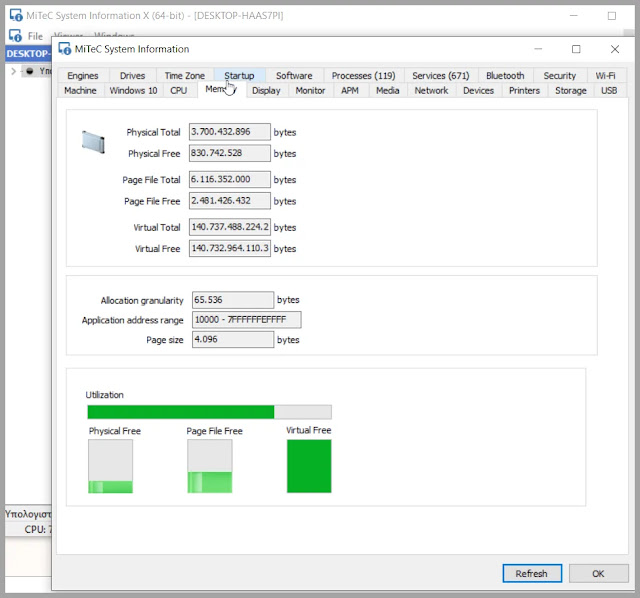Click the Physical Total value field
The image size is (640, 598).
point(229,132)
